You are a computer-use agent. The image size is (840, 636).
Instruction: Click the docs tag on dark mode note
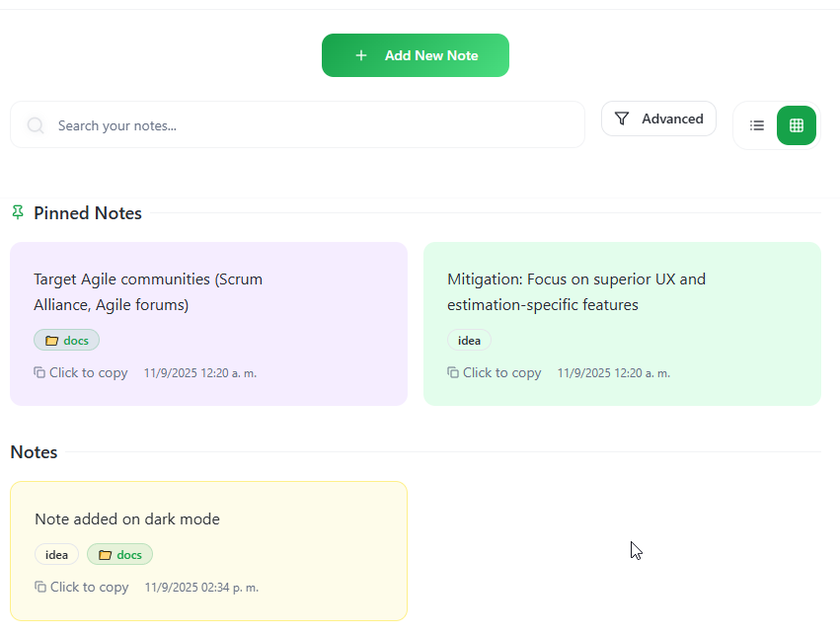coord(120,555)
